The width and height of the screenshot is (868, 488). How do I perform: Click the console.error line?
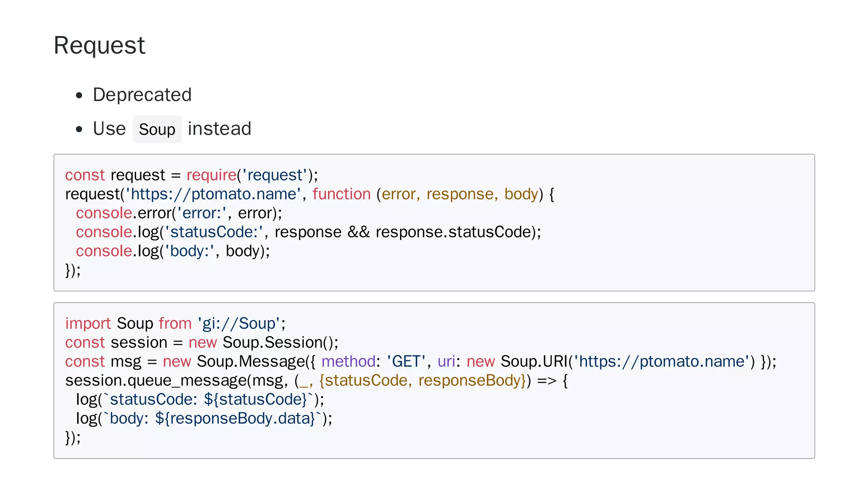point(178,213)
